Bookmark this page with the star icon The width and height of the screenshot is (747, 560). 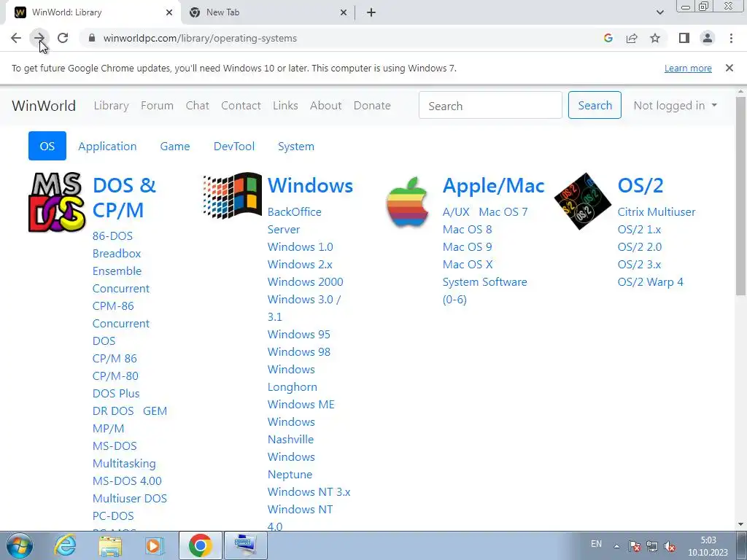(x=655, y=38)
